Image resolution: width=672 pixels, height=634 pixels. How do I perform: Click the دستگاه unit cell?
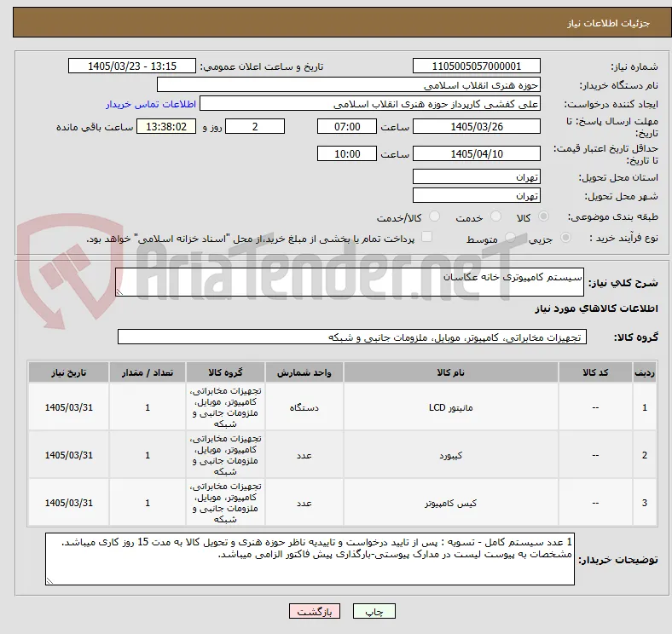tap(304, 407)
